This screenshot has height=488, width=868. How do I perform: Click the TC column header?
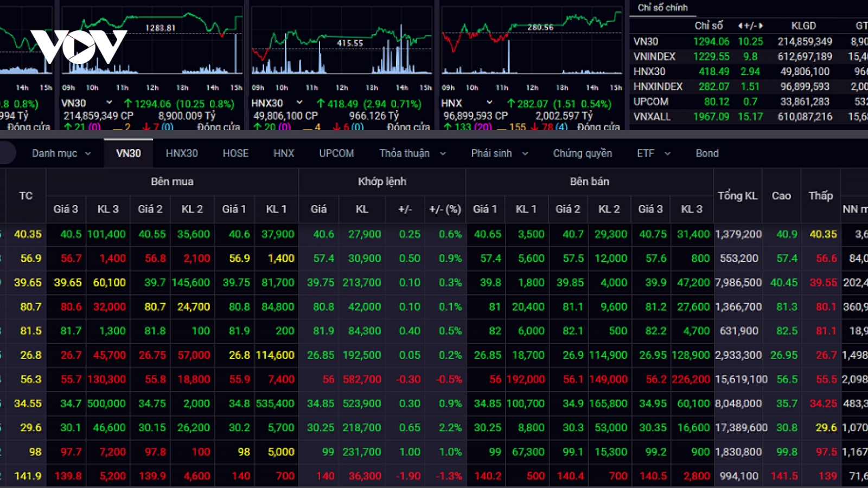[x=25, y=196]
